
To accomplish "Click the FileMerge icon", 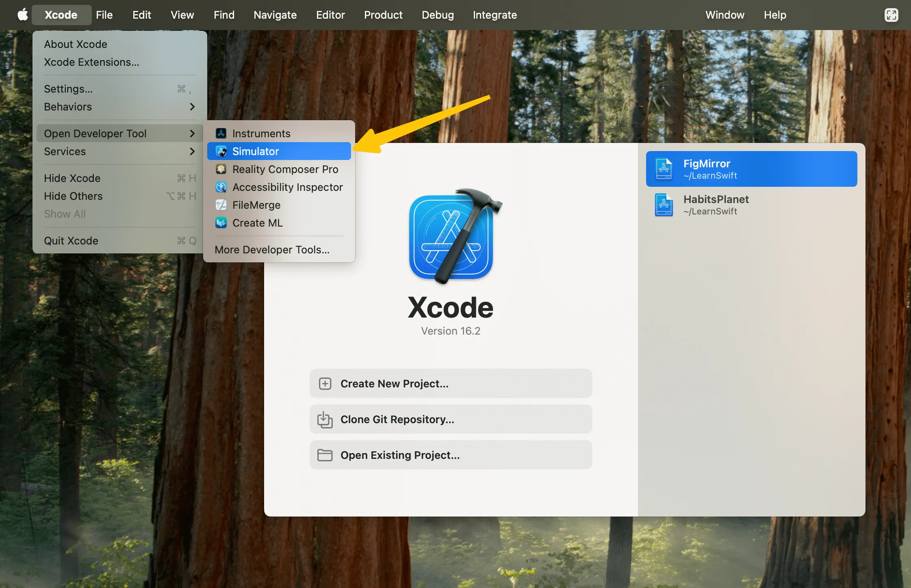I will (221, 205).
